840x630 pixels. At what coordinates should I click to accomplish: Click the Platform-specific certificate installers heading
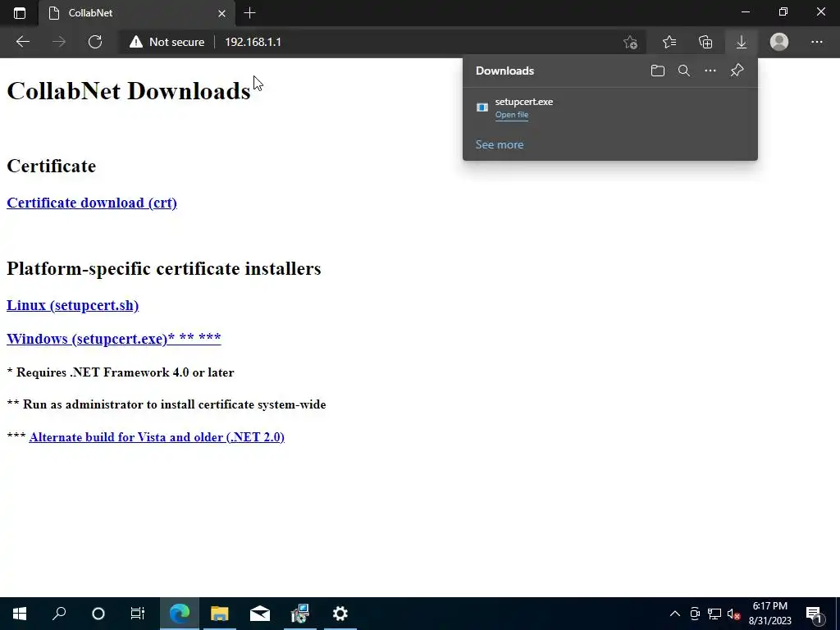(x=163, y=268)
